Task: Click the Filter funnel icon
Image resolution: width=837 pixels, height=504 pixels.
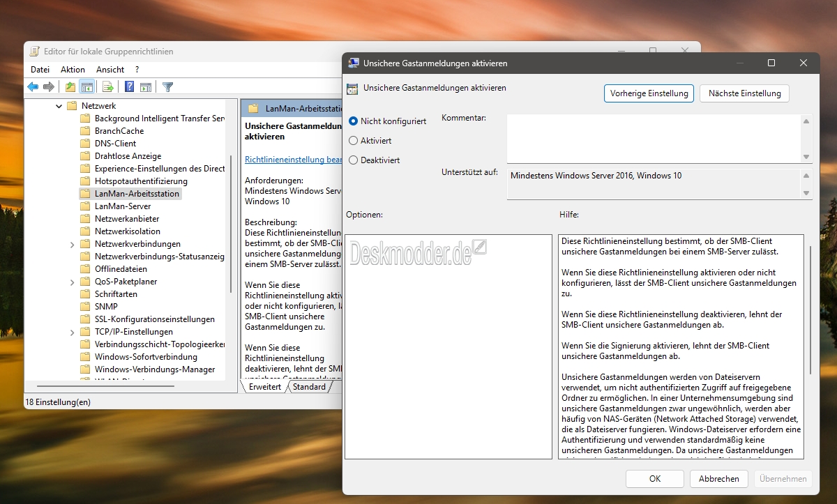Action: coord(167,87)
